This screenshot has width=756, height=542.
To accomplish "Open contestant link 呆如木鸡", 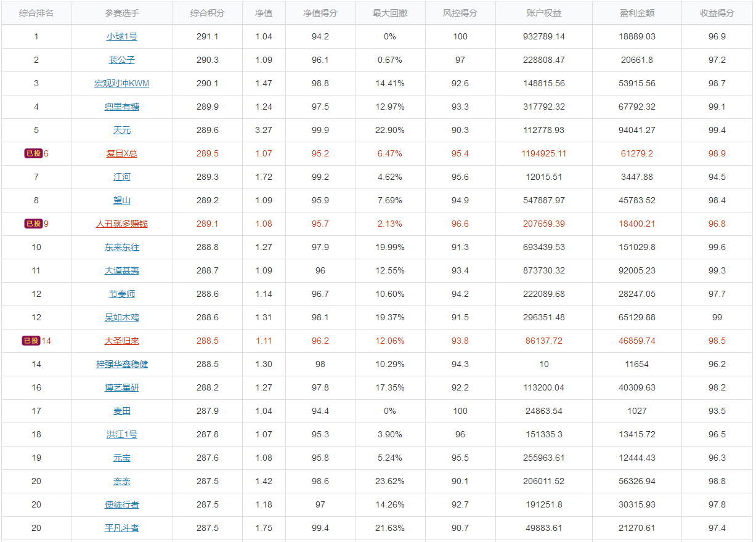I will [x=121, y=317].
